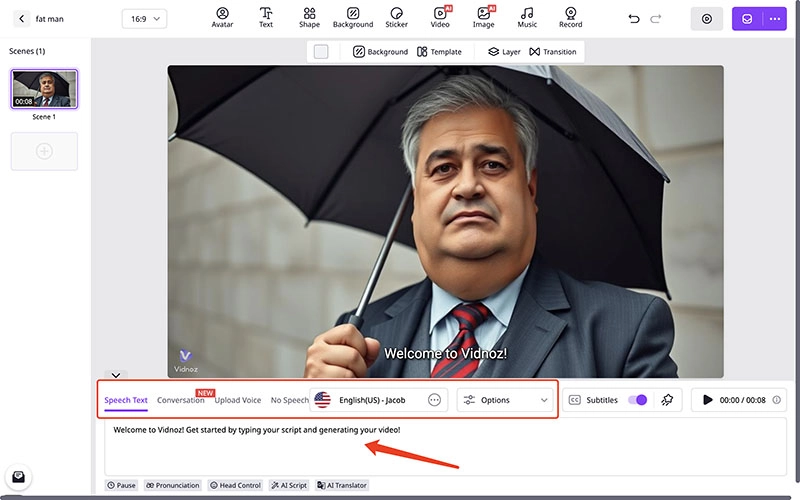This screenshot has width=800, height=500.
Task: Select the Shape tool
Action: tap(309, 17)
